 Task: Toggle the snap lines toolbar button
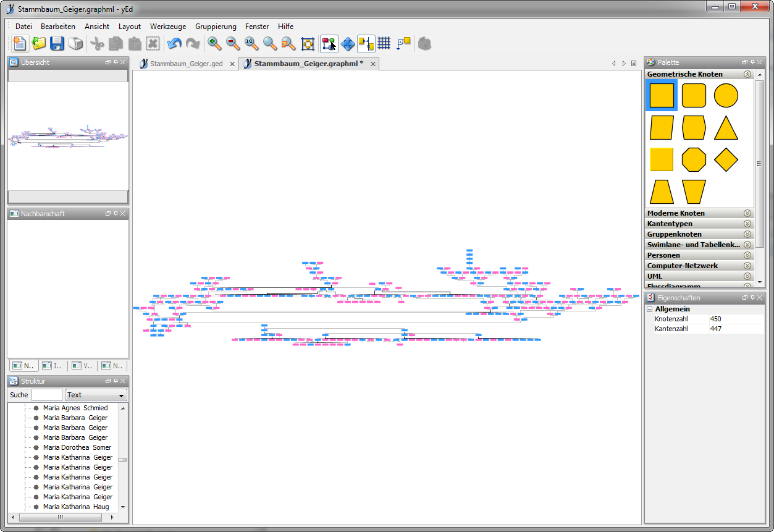coord(366,43)
